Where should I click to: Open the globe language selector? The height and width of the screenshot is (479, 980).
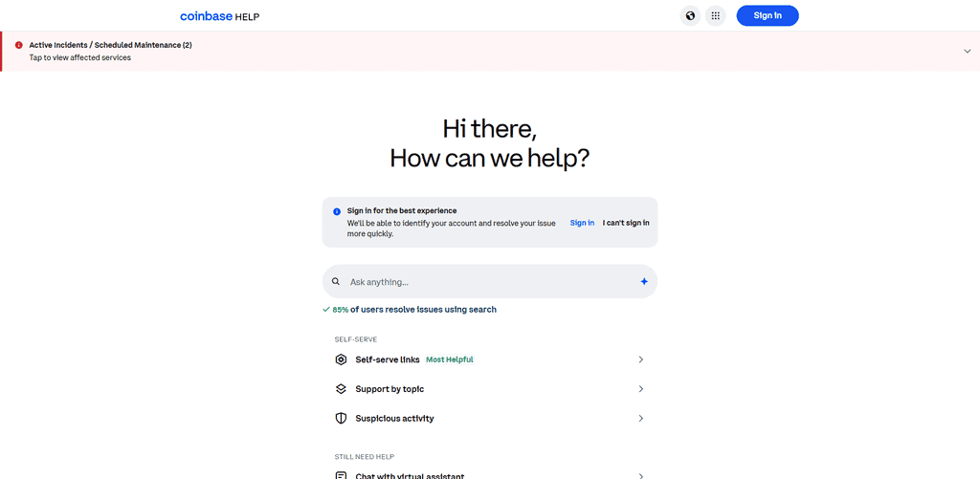[690, 15]
